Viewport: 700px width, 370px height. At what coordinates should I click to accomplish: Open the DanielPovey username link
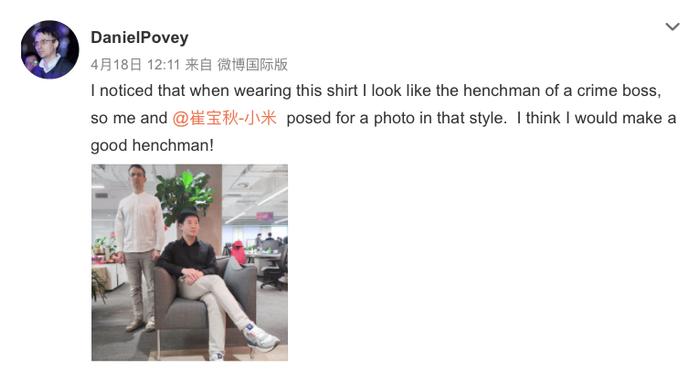point(139,37)
